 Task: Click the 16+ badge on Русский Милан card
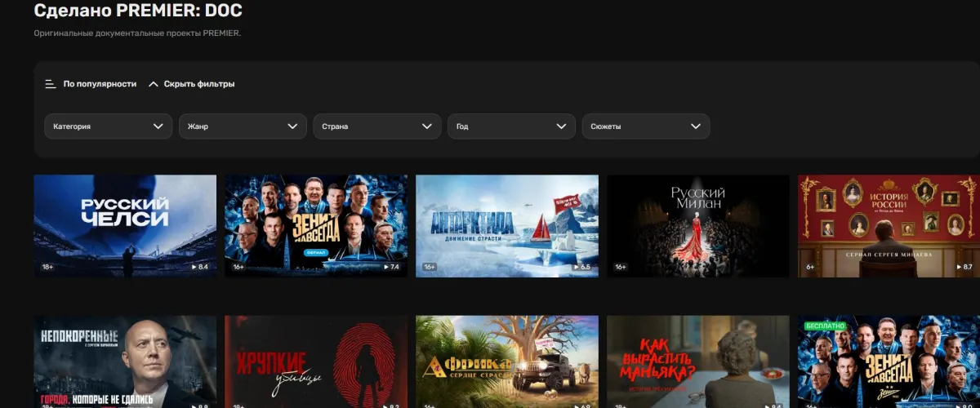(x=621, y=267)
